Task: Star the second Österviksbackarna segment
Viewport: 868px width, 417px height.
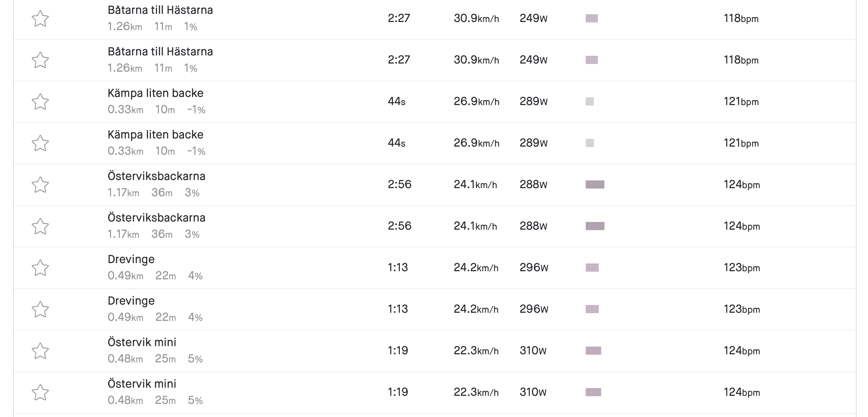Action: tap(40, 226)
